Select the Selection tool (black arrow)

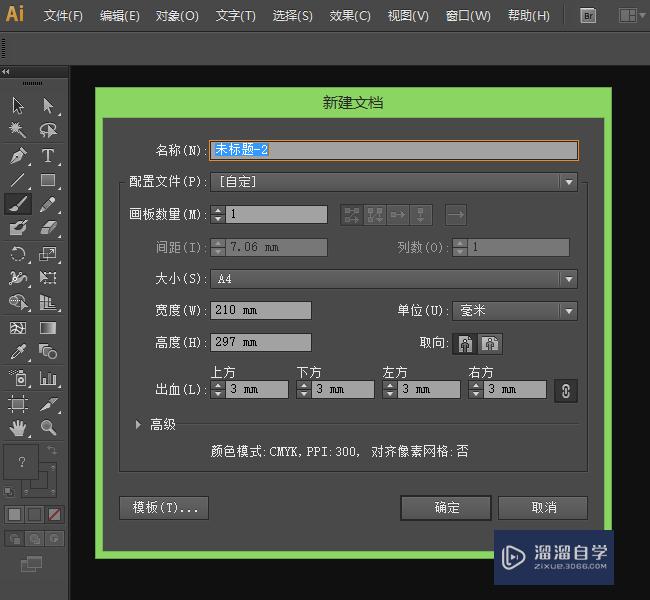pos(18,105)
